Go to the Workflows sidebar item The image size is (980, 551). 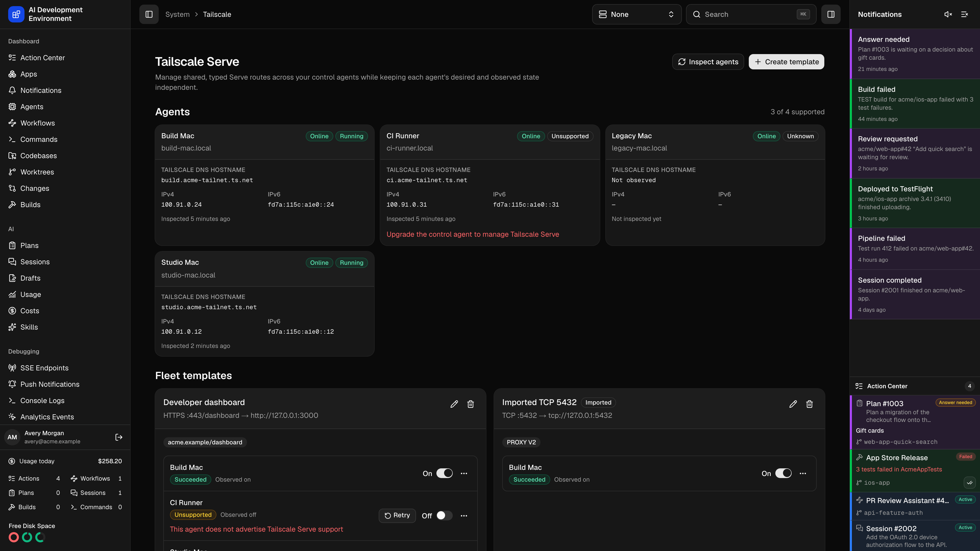pyautogui.click(x=65, y=123)
